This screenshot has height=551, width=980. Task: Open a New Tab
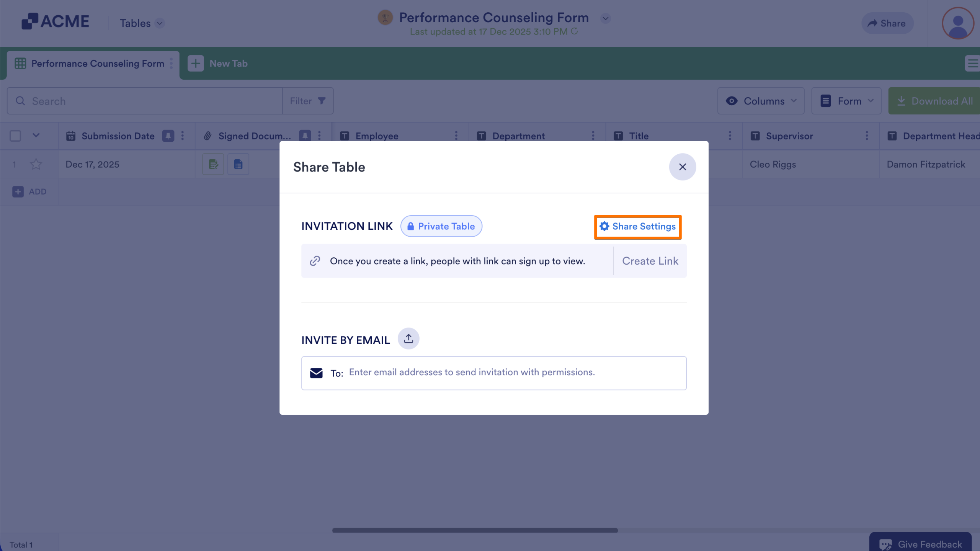pos(218,64)
